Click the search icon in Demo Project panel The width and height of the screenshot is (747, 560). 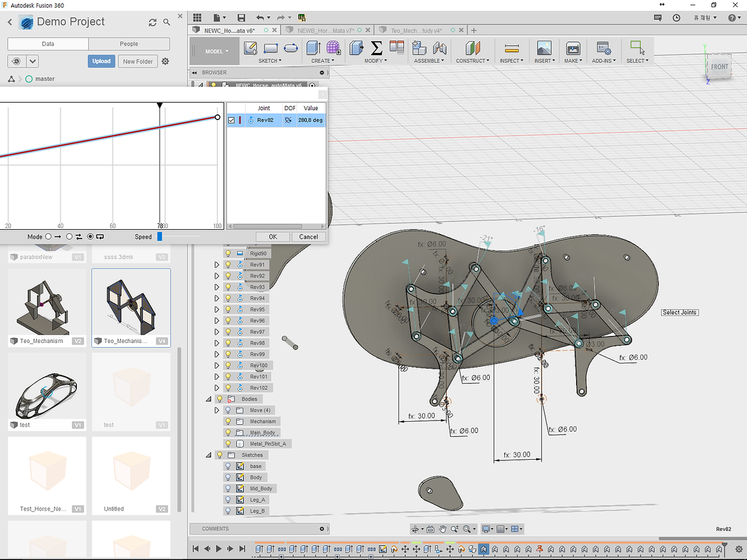click(x=167, y=22)
